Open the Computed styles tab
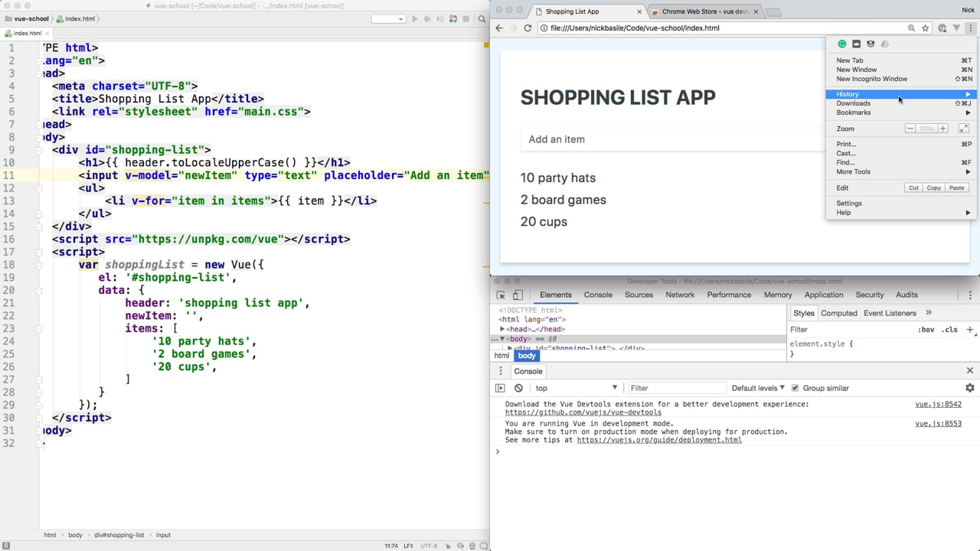Image resolution: width=980 pixels, height=551 pixels. pyautogui.click(x=839, y=313)
